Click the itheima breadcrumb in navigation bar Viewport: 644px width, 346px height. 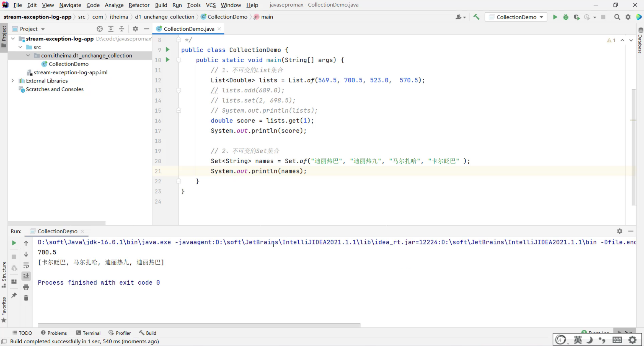tap(118, 17)
